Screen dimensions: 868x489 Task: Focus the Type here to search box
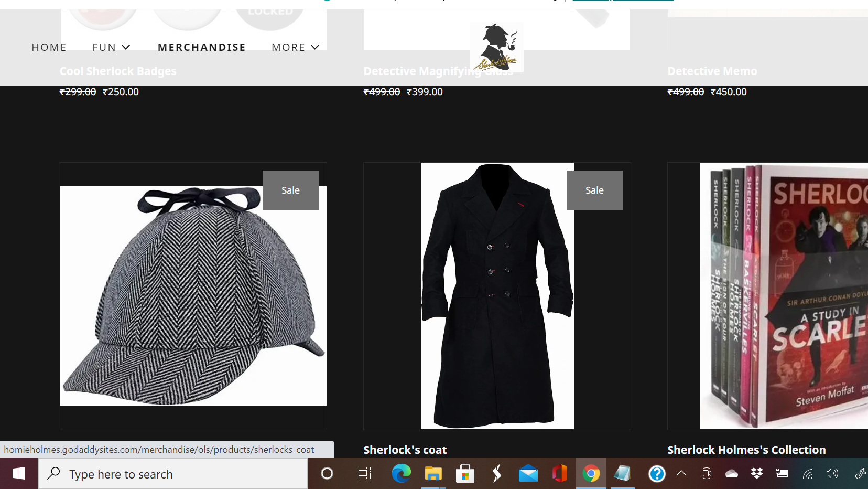[x=173, y=474]
